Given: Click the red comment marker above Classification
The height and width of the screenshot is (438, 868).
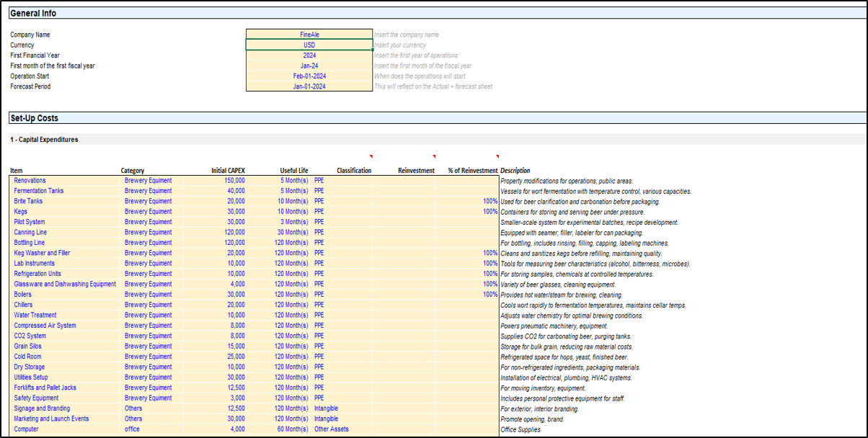Looking at the screenshot, I should (x=371, y=157).
